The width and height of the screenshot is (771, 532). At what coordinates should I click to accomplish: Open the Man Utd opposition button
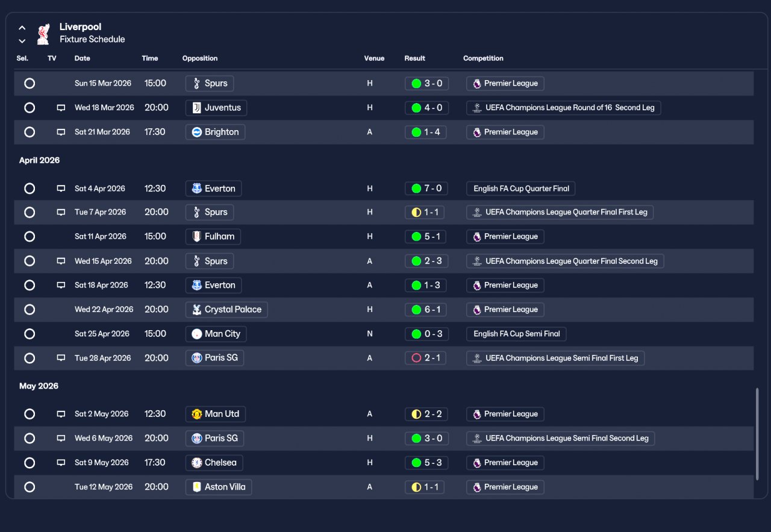pyautogui.click(x=216, y=414)
